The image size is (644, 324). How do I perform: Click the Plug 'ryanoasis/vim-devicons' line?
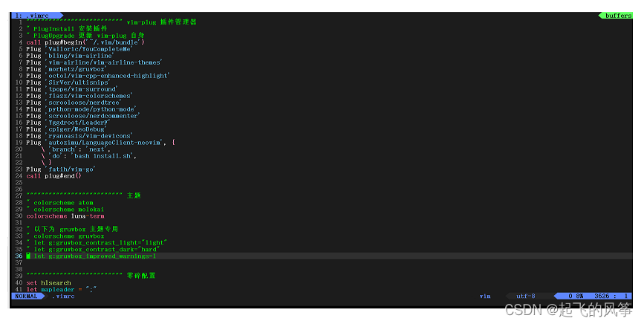79,135
